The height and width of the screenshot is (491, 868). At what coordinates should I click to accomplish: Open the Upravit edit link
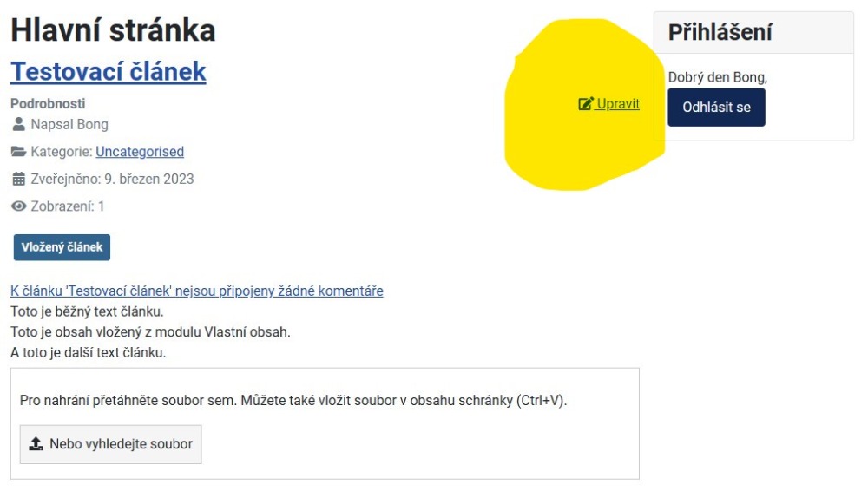[618, 104]
